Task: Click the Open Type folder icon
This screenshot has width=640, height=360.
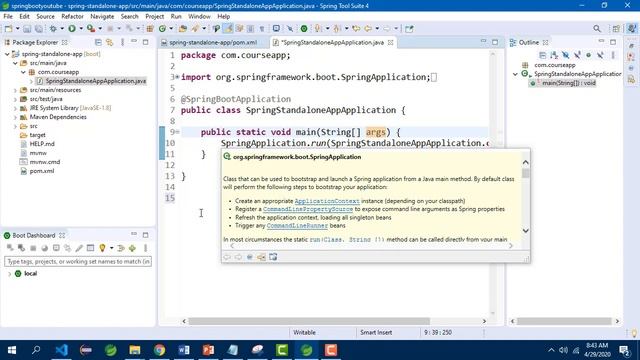Action: click(182, 29)
